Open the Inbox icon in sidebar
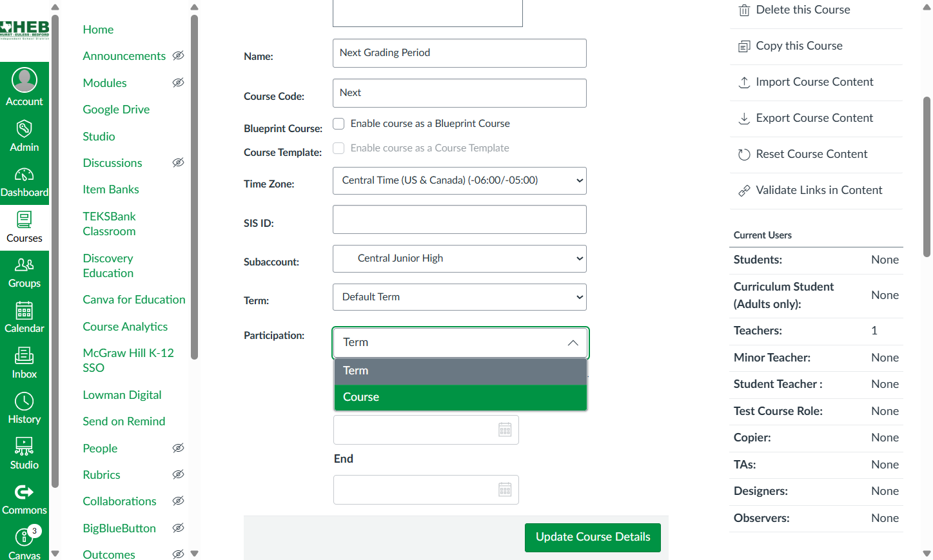This screenshot has width=933, height=560. point(25,356)
